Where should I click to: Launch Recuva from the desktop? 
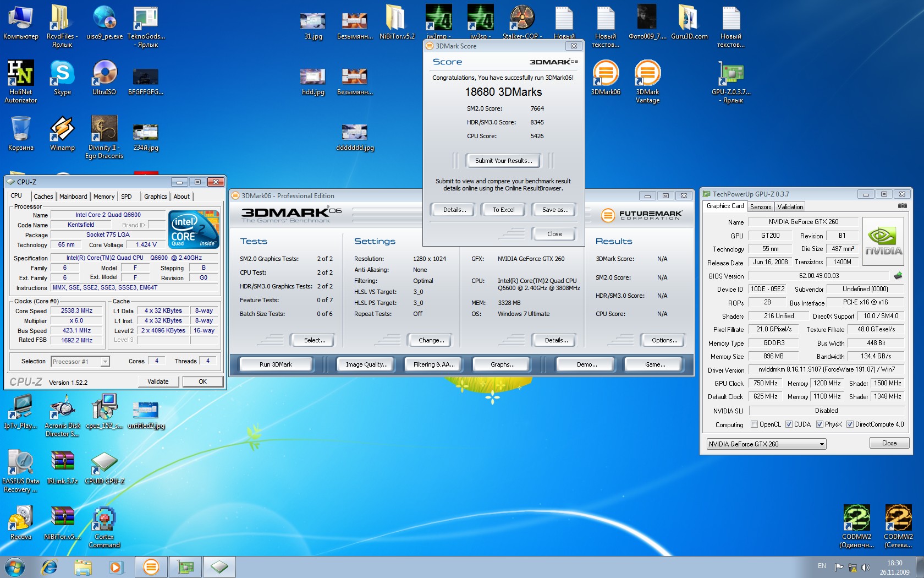click(20, 523)
